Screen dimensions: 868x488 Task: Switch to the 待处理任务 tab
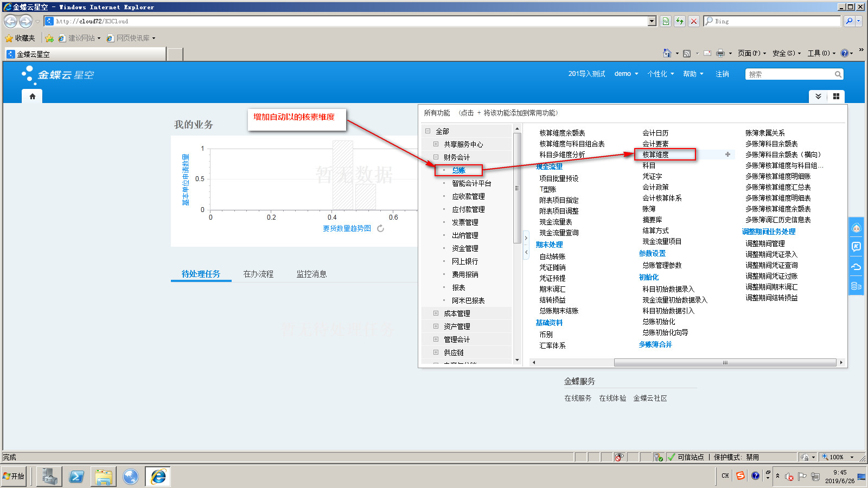[x=201, y=274]
